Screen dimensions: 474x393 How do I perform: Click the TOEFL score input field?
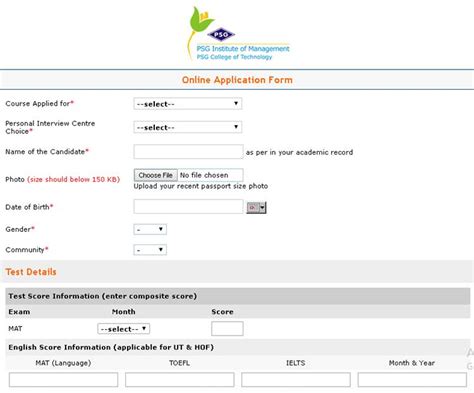(180, 380)
